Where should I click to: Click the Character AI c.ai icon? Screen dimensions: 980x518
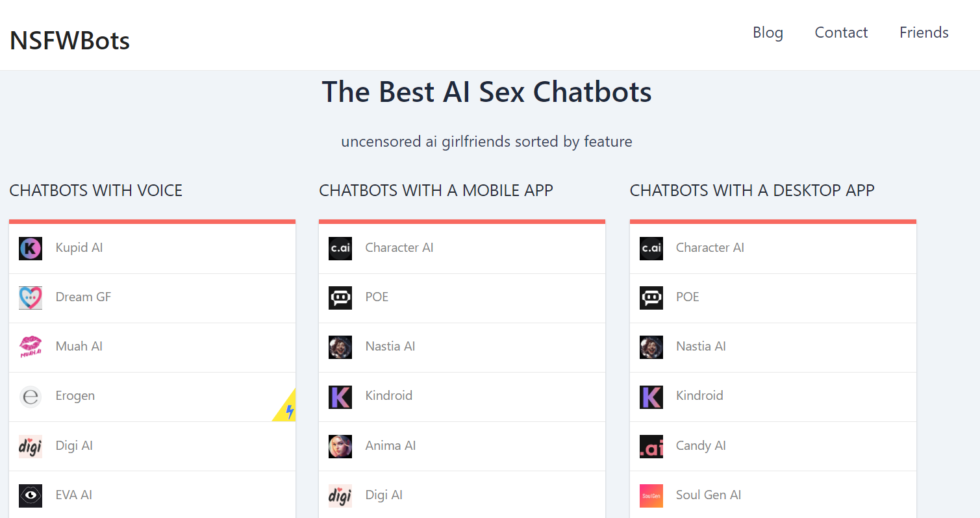(340, 248)
